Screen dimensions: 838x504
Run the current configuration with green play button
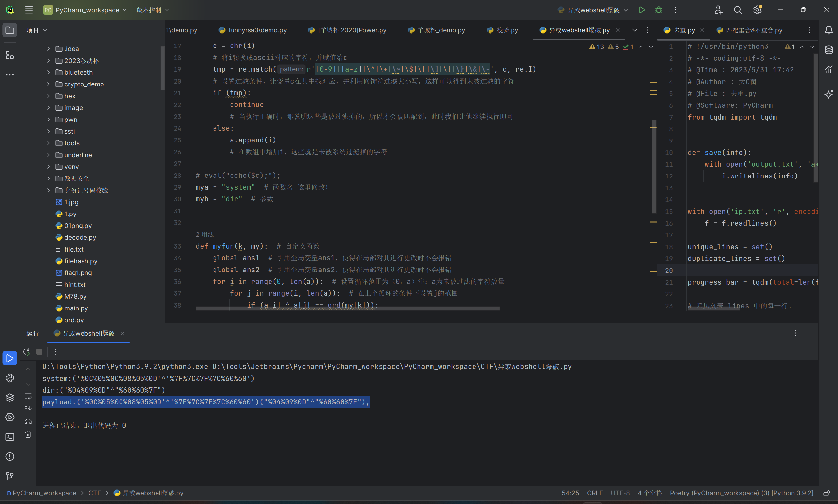click(x=642, y=10)
